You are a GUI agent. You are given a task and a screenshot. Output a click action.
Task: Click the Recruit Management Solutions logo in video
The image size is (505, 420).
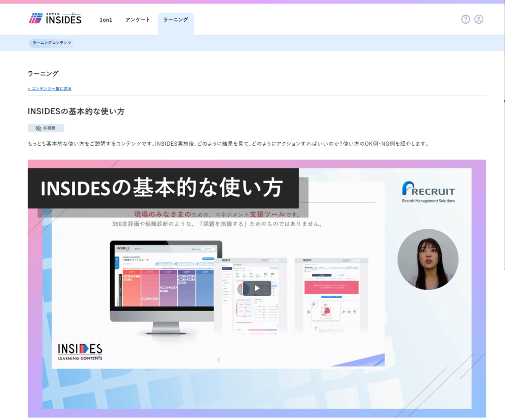click(x=428, y=192)
